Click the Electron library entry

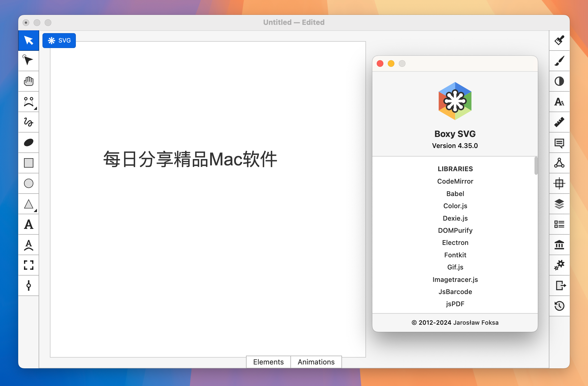[455, 243]
